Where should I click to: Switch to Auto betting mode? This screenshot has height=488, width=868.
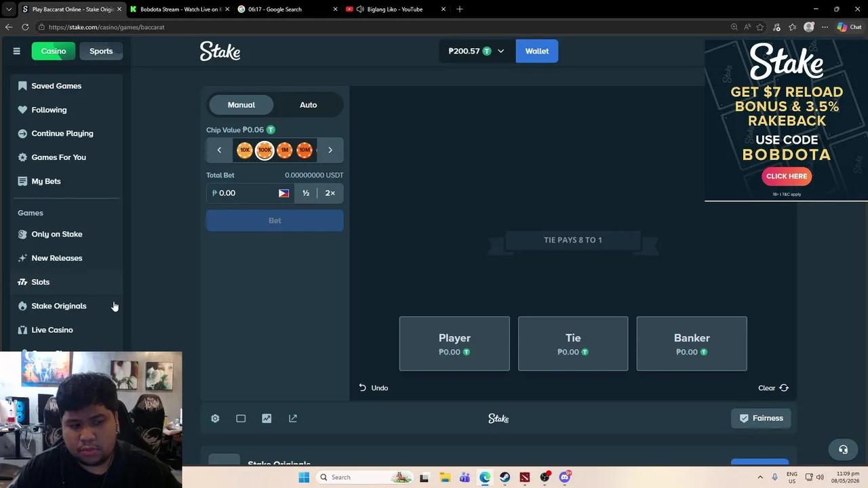(x=309, y=105)
